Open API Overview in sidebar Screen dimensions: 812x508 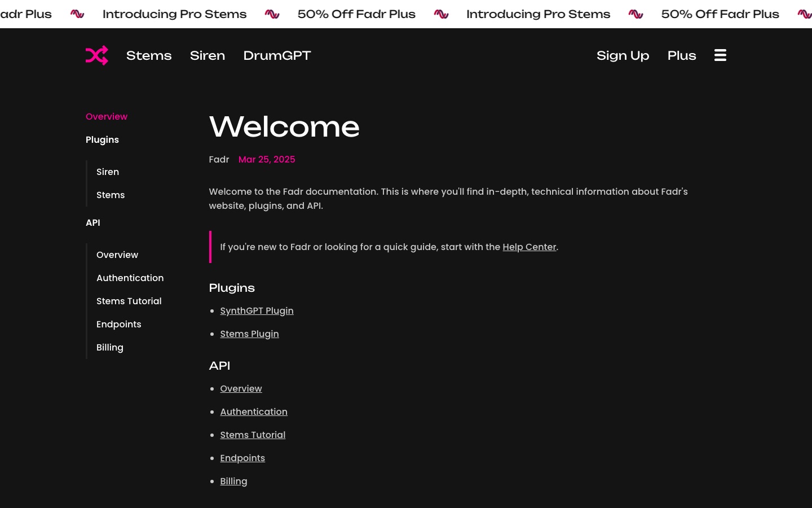117,255
